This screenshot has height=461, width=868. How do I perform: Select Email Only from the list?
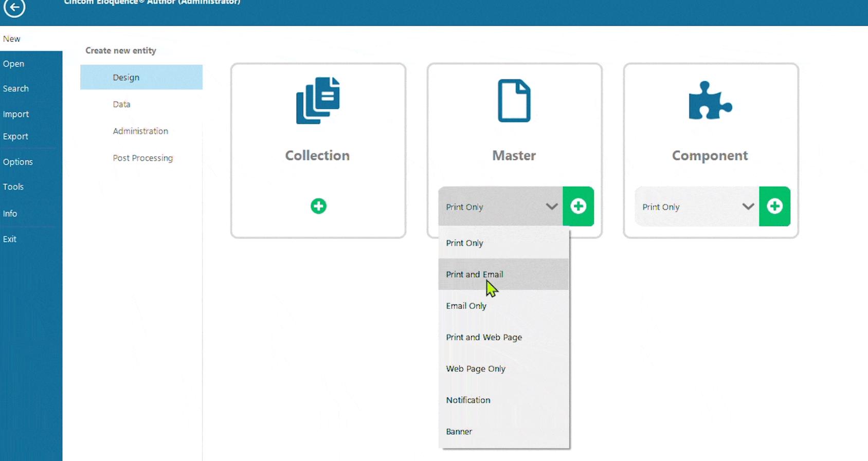click(x=466, y=306)
